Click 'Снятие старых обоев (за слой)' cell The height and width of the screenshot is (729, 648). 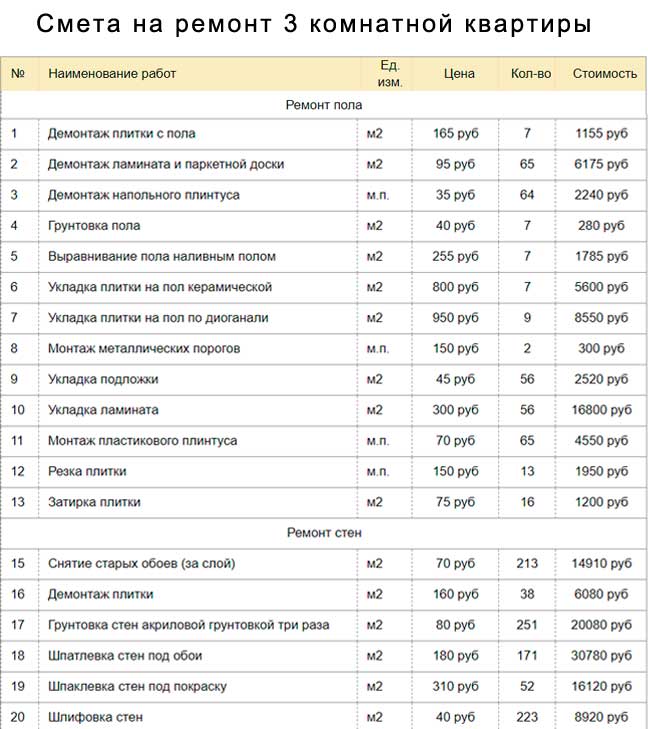click(x=142, y=564)
